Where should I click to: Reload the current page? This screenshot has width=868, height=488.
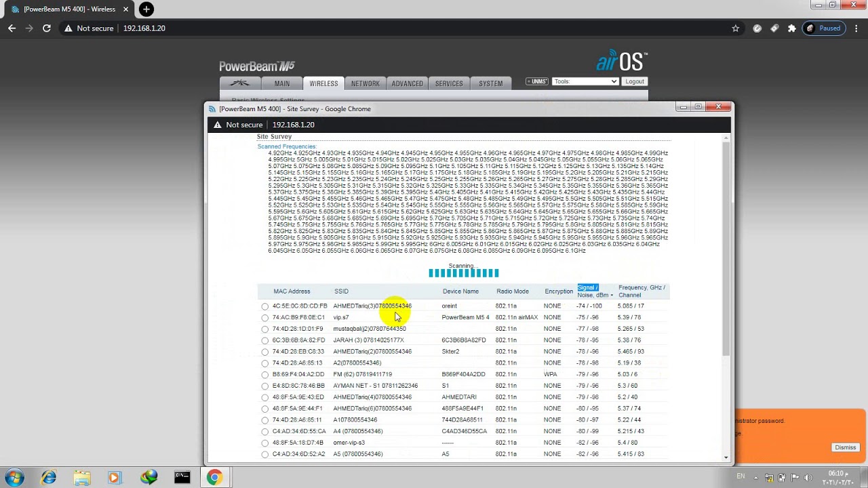(47, 28)
